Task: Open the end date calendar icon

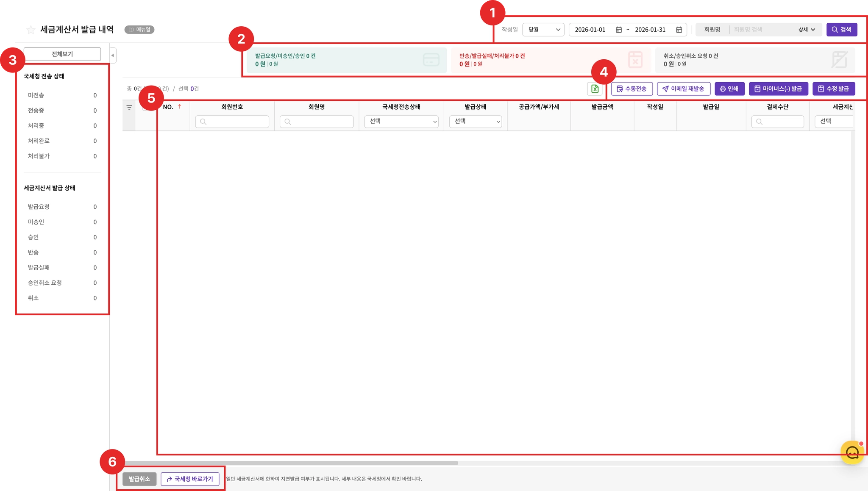Action: click(x=679, y=30)
